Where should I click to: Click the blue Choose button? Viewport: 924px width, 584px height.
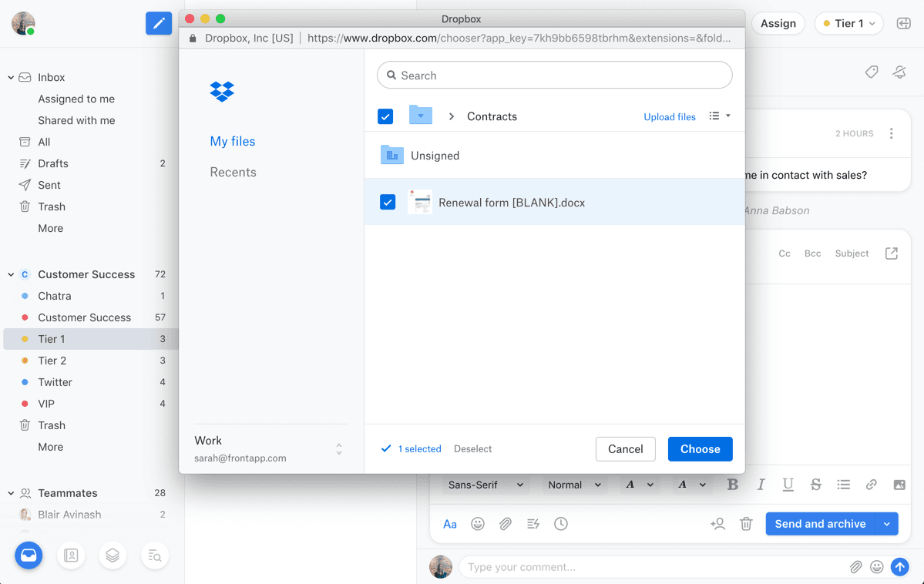(x=700, y=449)
